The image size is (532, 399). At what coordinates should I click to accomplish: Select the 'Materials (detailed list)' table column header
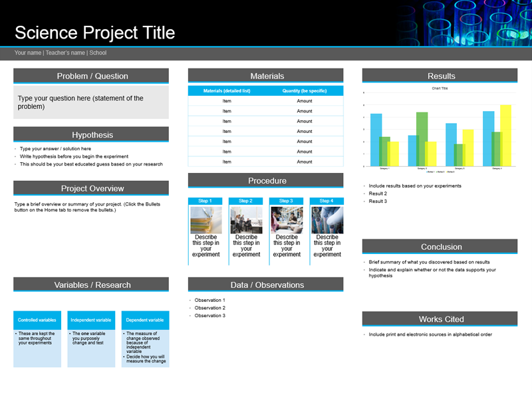point(227,90)
